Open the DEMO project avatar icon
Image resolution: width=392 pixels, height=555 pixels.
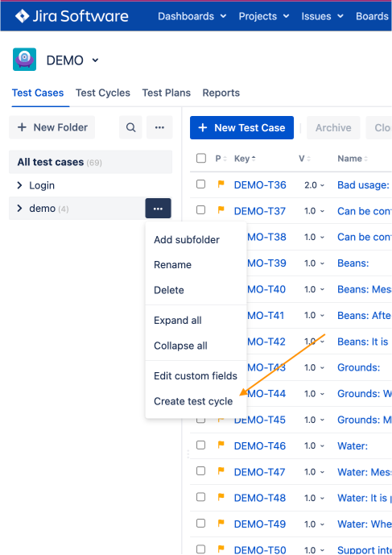[x=24, y=60]
